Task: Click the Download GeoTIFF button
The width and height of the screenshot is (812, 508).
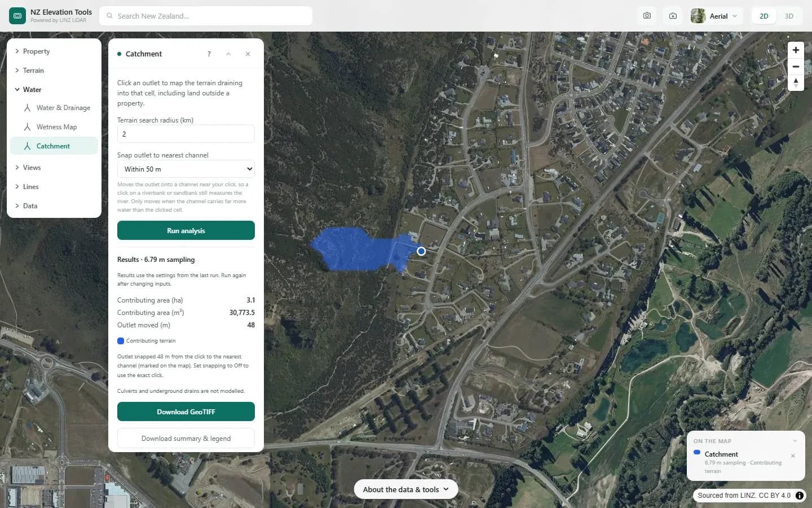Action: click(x=186, y=411)
